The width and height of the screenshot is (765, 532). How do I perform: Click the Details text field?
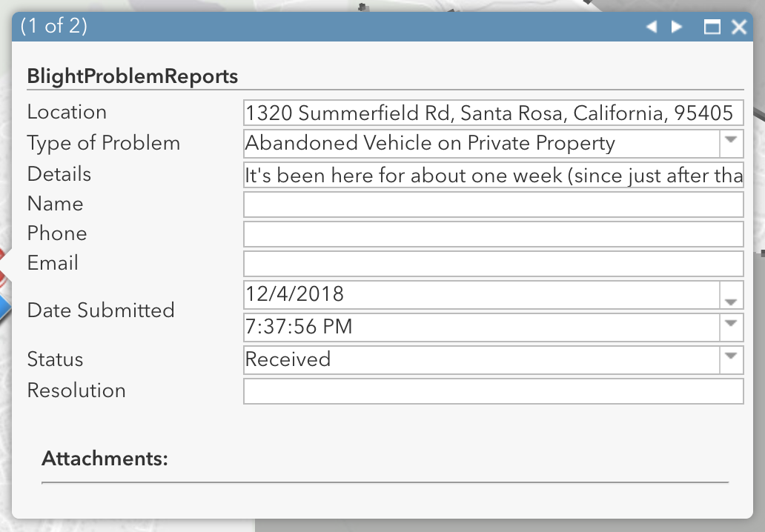(493, 175)
